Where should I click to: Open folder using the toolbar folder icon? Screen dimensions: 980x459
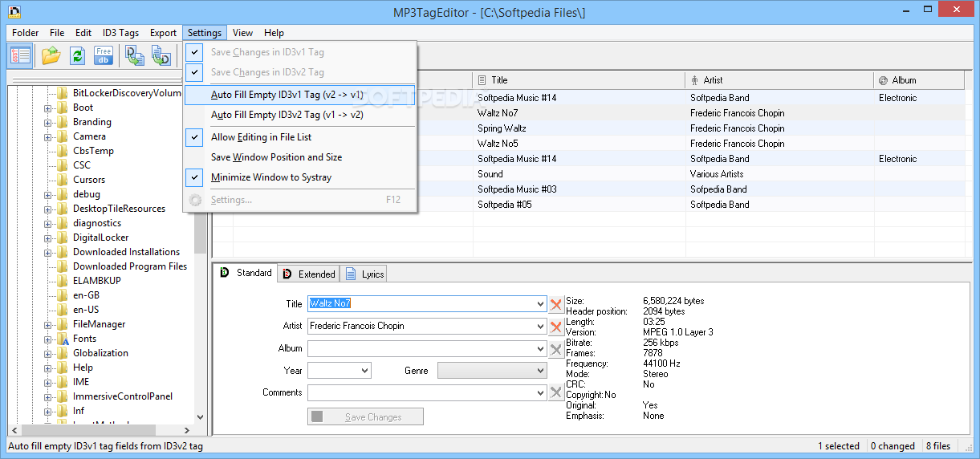tap(51, 55)
